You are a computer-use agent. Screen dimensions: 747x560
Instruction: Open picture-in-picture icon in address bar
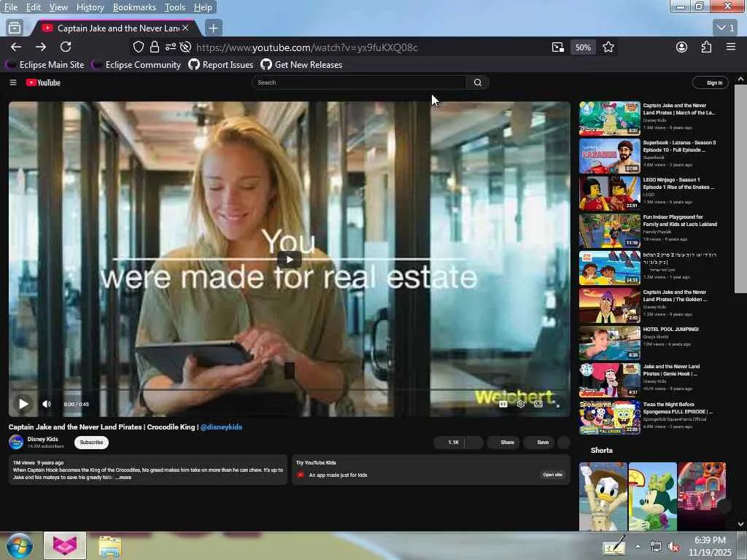click(558, 47)
